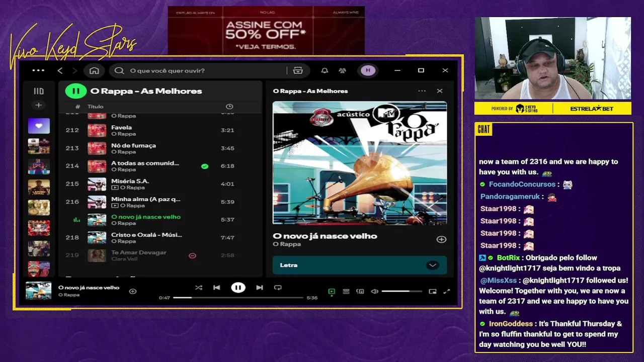Open the Liked Songs heart tile

pyautogui.click(x=39, y=126)
